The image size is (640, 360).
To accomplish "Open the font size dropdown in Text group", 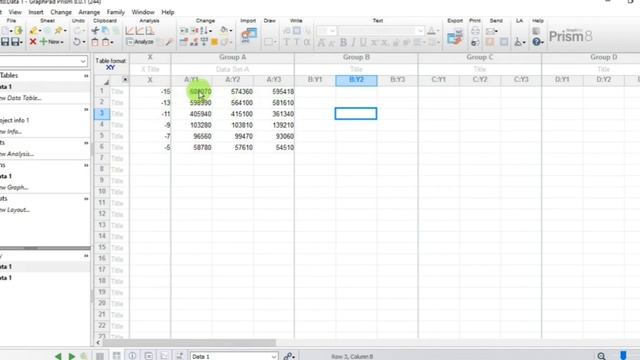I will 332,31.
